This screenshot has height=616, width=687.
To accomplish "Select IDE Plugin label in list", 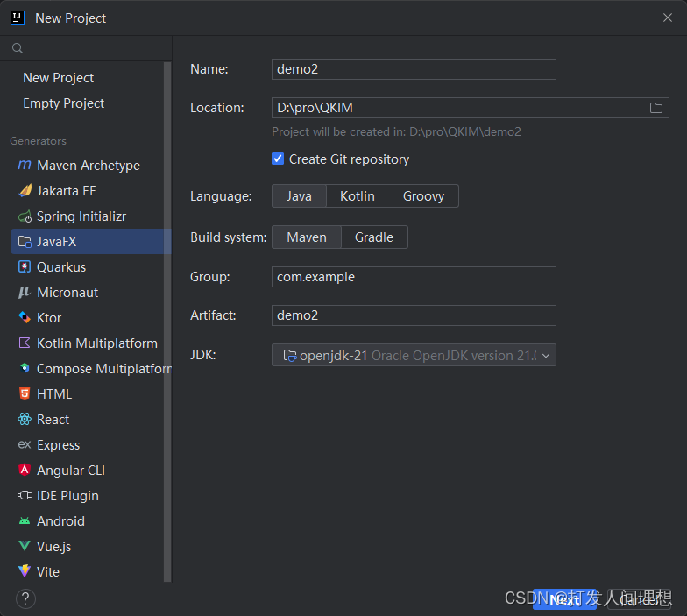I will click(68, 496).
